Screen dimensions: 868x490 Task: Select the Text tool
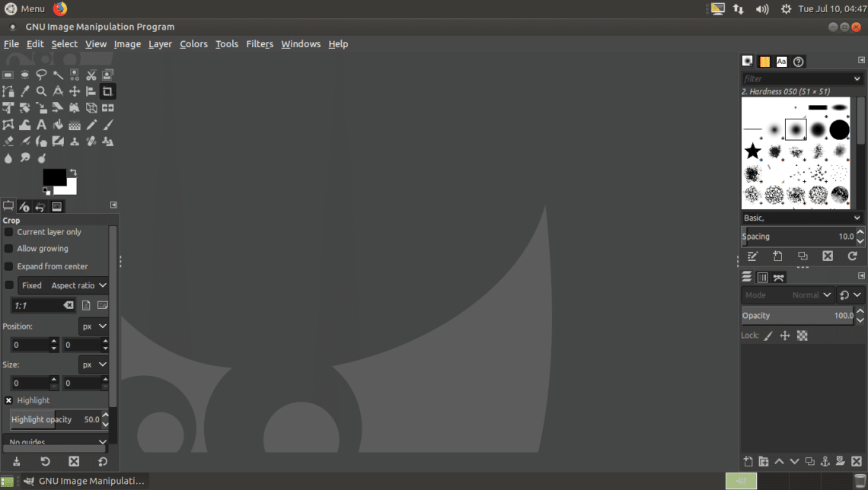click(41, 125)
